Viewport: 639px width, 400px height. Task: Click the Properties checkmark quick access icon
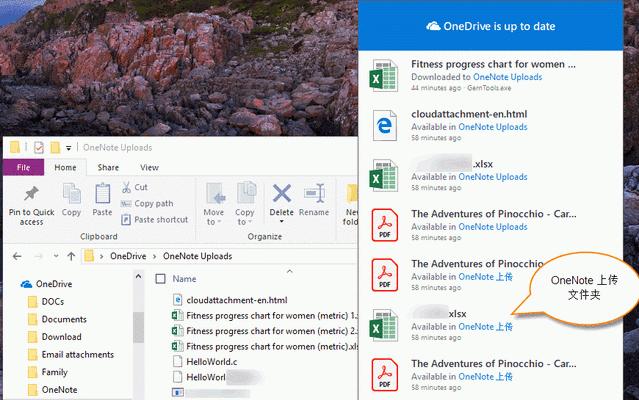pos(39,147)
